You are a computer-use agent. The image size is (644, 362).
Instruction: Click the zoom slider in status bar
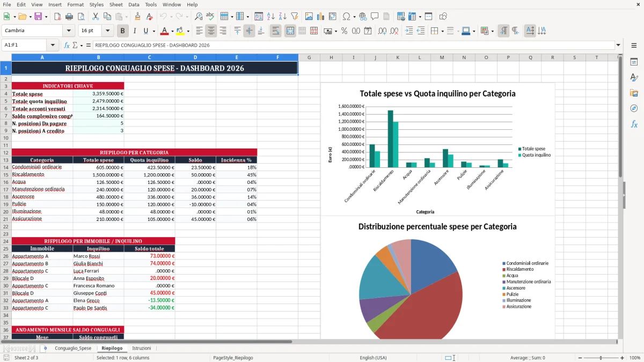click(x=601, y=358)
